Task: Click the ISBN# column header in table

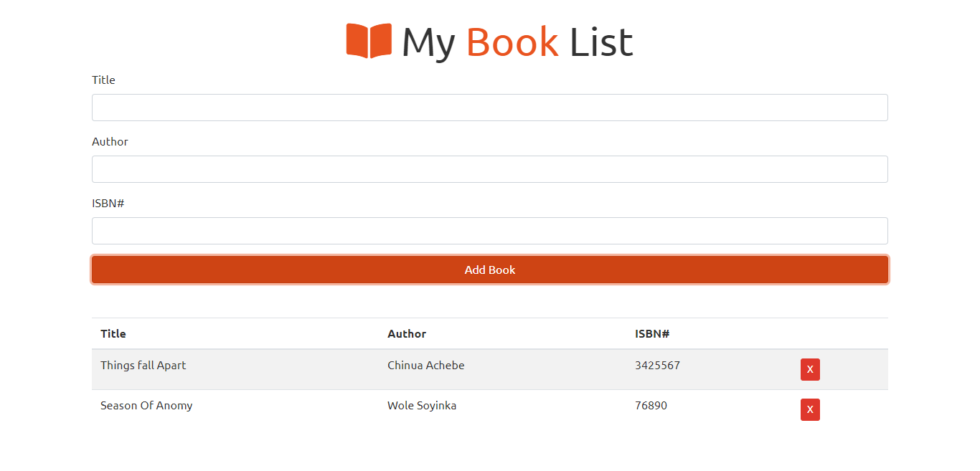Action: click(x=652, y=333)
